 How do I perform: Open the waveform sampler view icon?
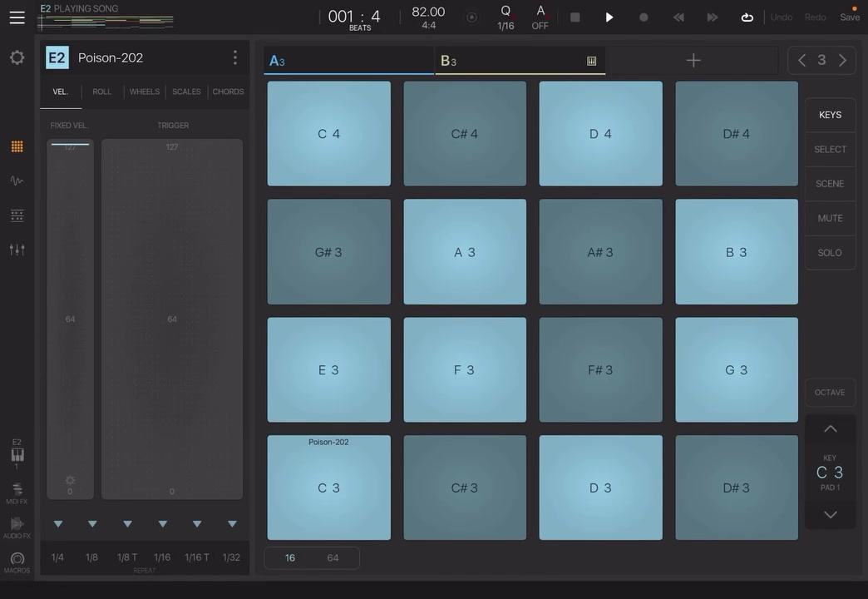17,181
